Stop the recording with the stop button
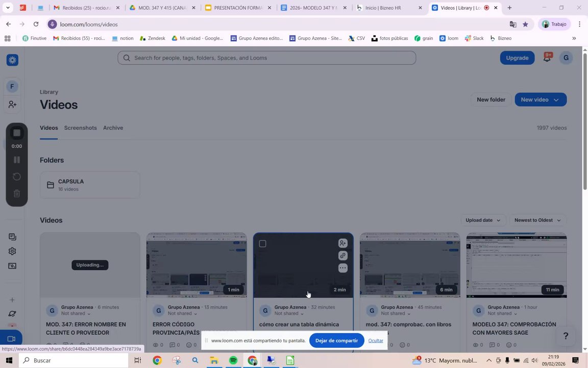The image size is (588, 368). point(17,133)
